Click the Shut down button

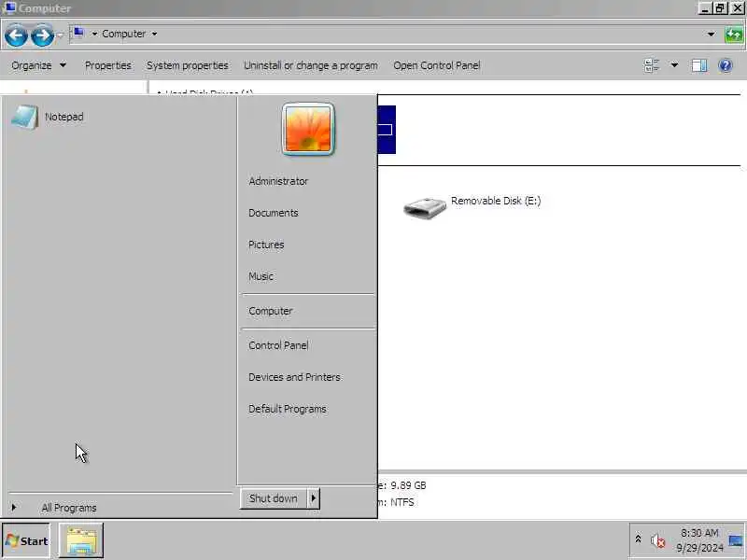[274, 498]
